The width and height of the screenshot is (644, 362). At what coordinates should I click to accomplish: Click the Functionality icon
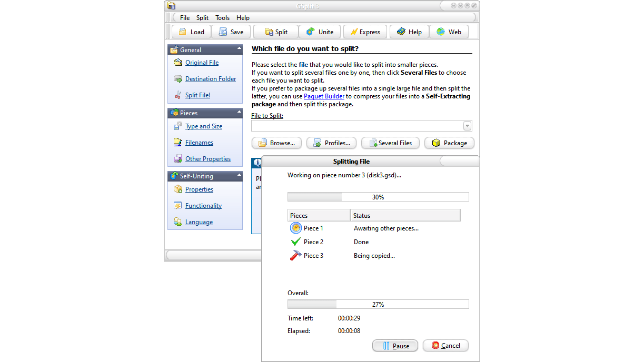178,206
